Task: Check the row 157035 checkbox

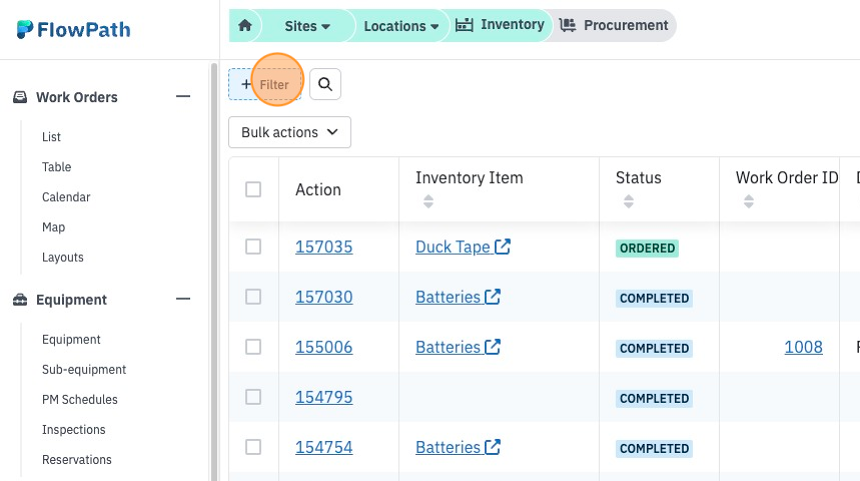Action: click(x=253, y=247)
